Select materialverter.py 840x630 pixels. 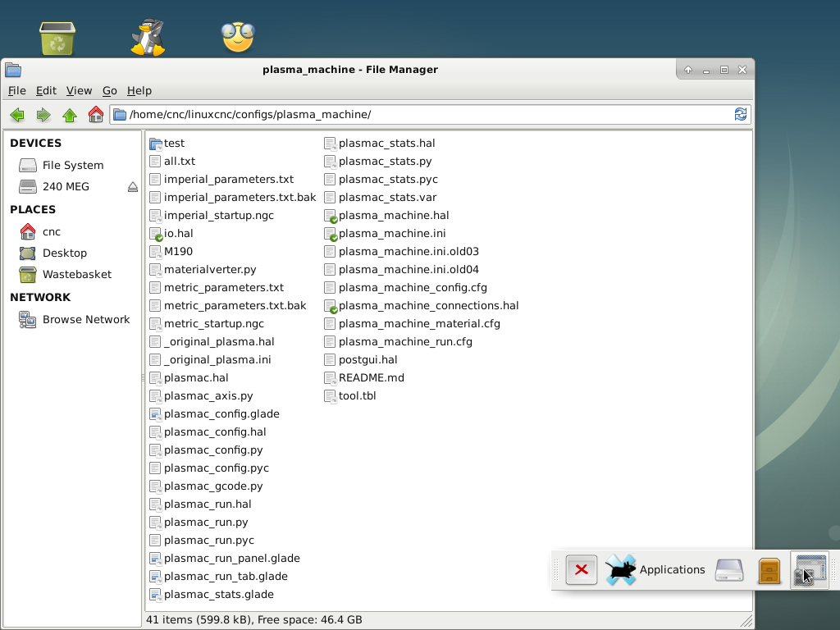tap(210, 269)
